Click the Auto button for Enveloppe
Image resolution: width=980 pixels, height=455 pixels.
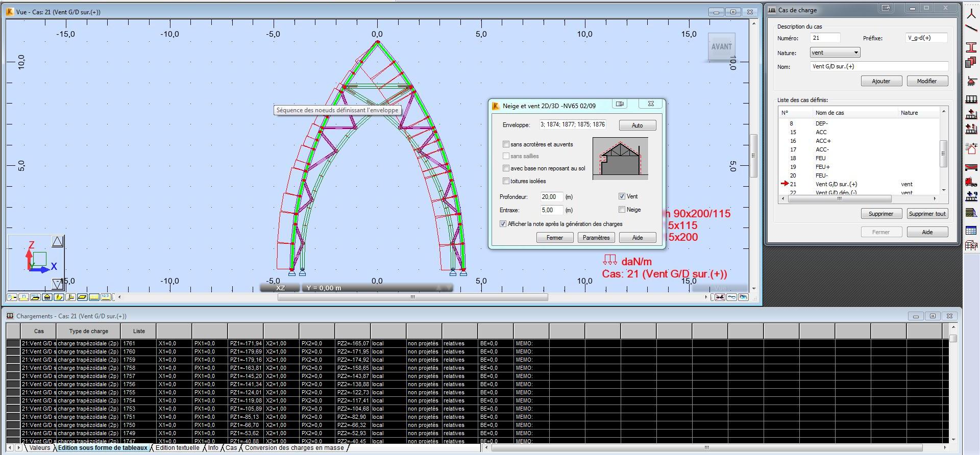pyautogui.click(x=637, y=125)
